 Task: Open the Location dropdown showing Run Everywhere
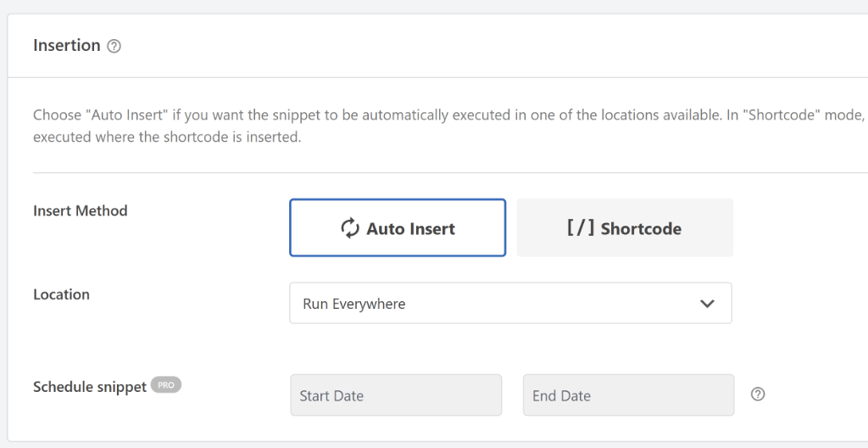510,303
